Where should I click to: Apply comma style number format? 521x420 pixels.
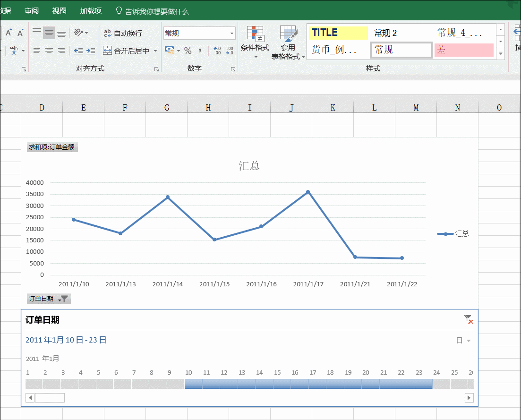(200, 51)
